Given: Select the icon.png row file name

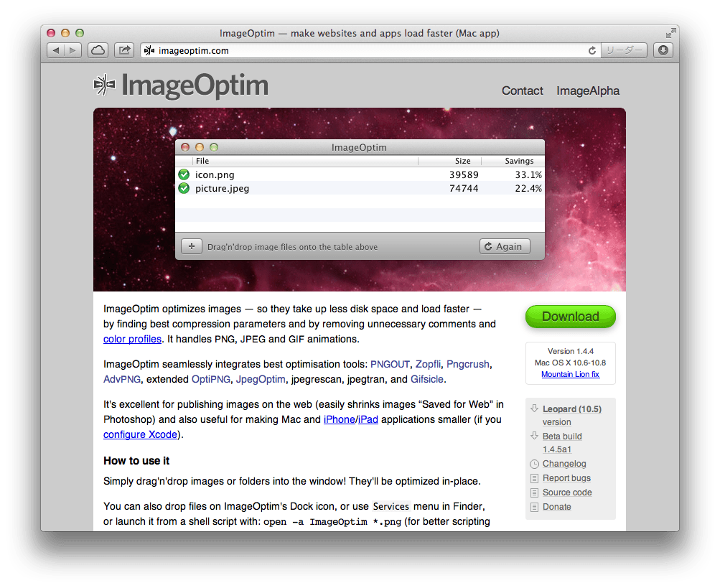Looking at the screenshot, I should tap(215, 174).
